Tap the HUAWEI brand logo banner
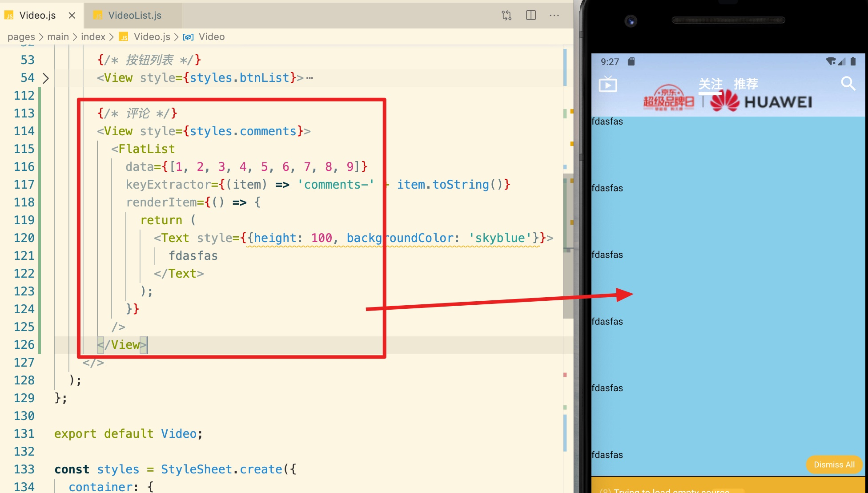The width and height of the screenshot is (868, 493). (x=761, y=102)
